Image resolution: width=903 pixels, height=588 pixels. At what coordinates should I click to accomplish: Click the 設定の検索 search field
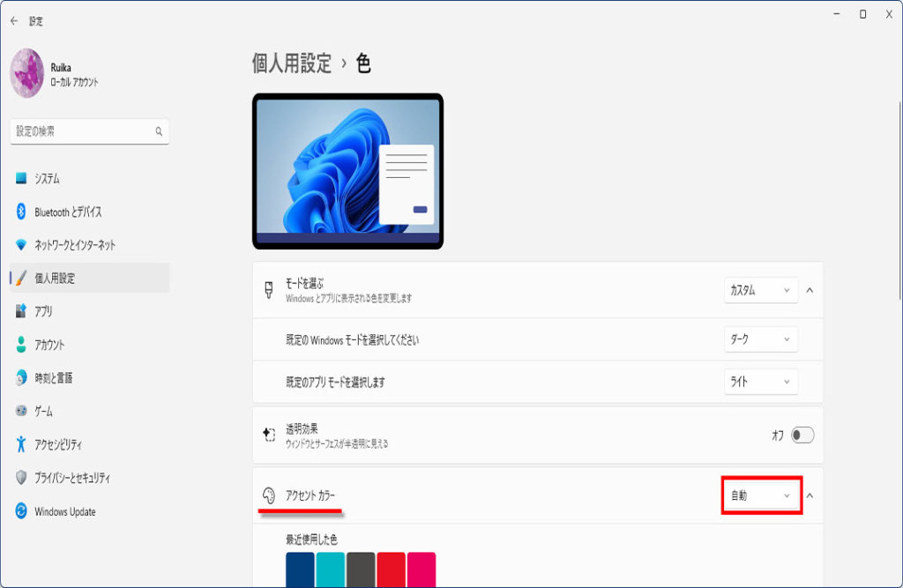[89, 131]
